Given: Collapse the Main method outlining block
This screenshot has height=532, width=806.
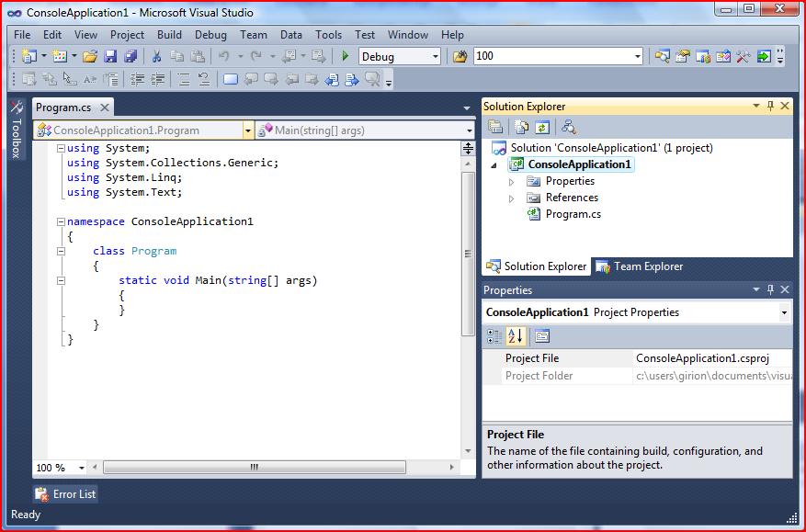Looking at the screenshot, I should [x=61, y=280].
